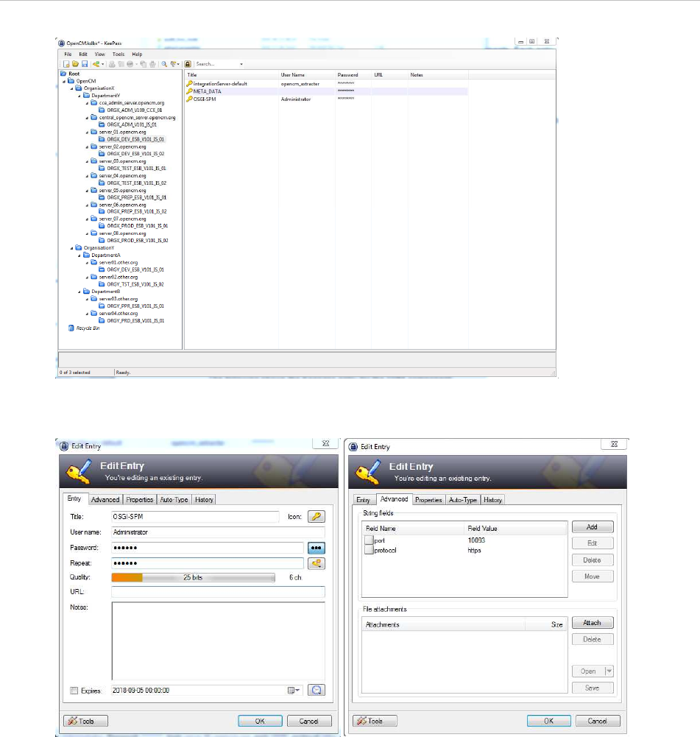The image size is (700, 737).
Task: Switch to History tab in right Edit Entry dialog
Action: pyautogui.click(x=493, y=500)
